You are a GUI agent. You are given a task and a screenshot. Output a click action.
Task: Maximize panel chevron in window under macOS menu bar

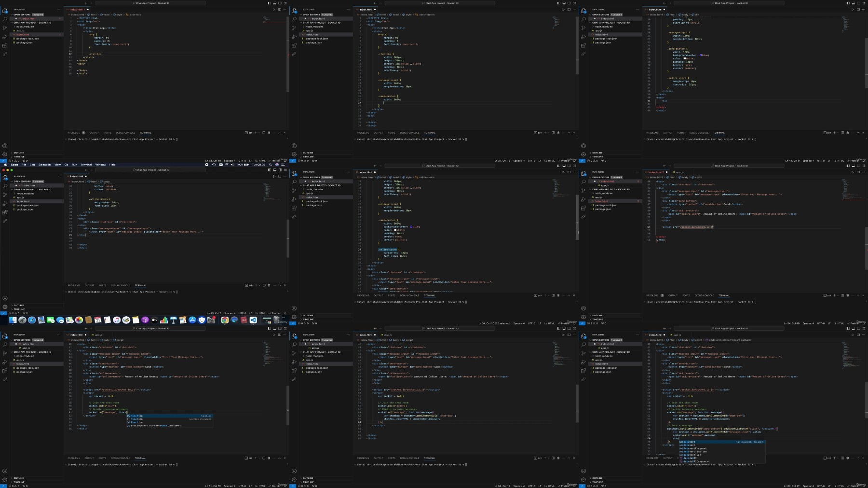click(x=280, y=285)
